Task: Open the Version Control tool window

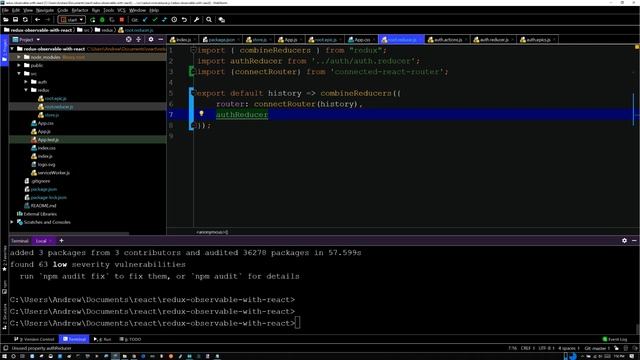Action: tap(35, 339)
